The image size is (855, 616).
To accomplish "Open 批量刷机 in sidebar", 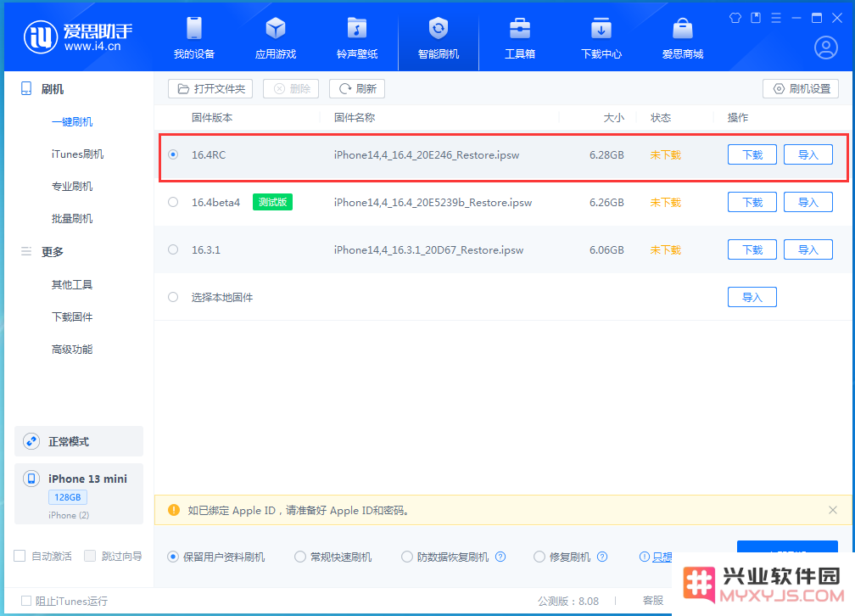I will pyautogui.click(x=72, y=218).
